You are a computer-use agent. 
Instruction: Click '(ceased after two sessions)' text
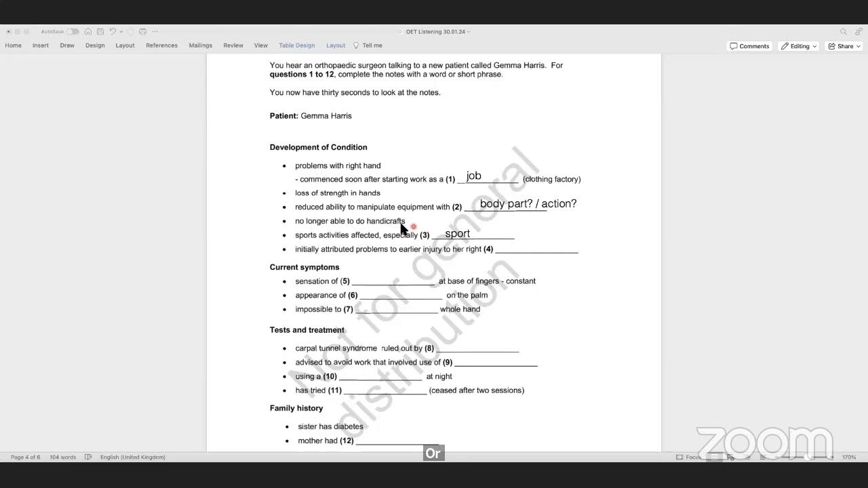[477, 390]
